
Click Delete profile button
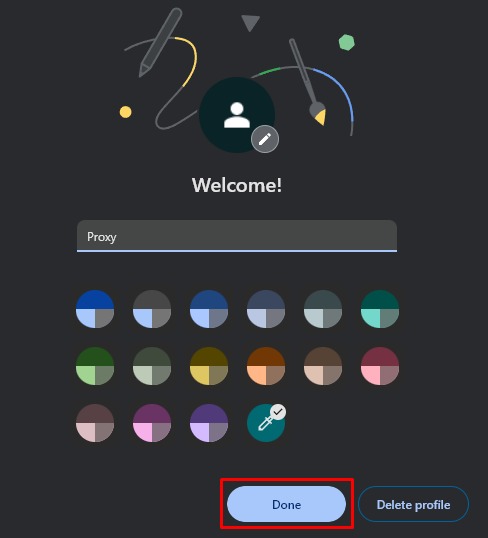click(x=413, y=504)
